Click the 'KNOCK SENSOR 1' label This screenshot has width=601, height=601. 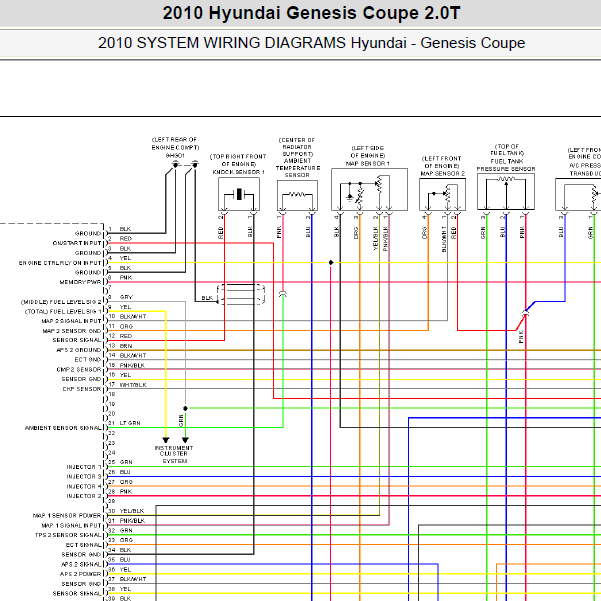pos(238,172)
